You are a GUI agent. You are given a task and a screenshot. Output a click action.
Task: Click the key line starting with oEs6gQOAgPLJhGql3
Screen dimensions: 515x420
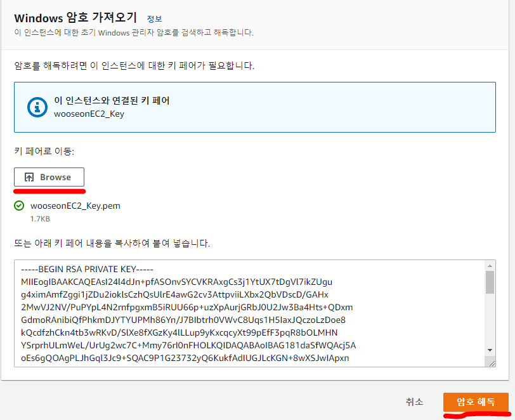tap(185, 358)
